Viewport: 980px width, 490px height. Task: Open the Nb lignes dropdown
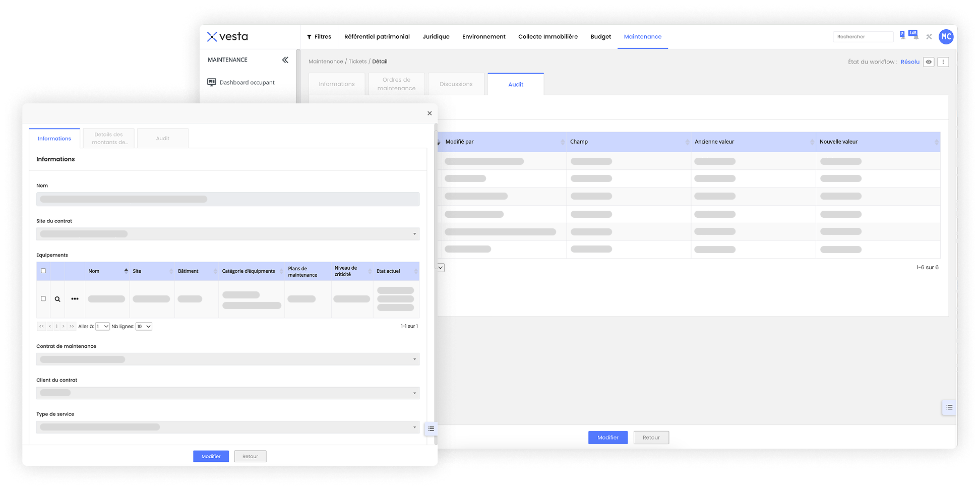144,327
